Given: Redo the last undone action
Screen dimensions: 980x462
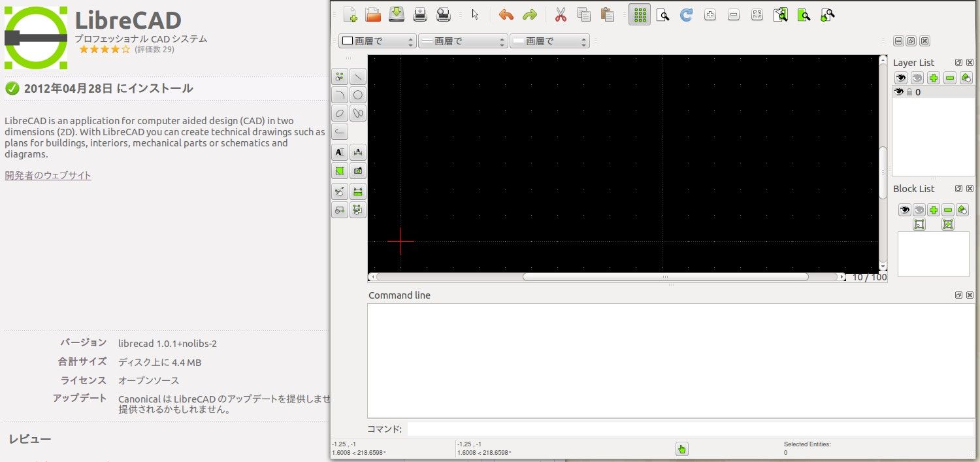Looking at the screenshot, I should coord(529,14).
